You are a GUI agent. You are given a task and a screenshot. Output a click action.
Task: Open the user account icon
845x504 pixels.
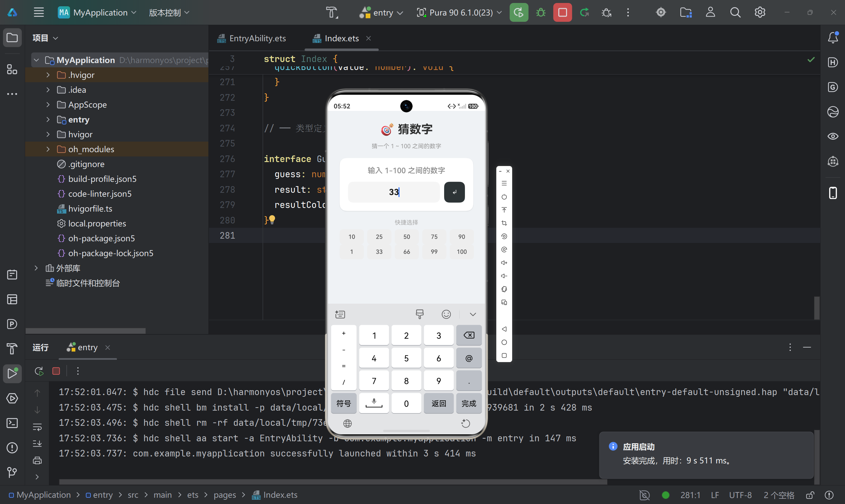pyautogui.click(x=711, y=13)
